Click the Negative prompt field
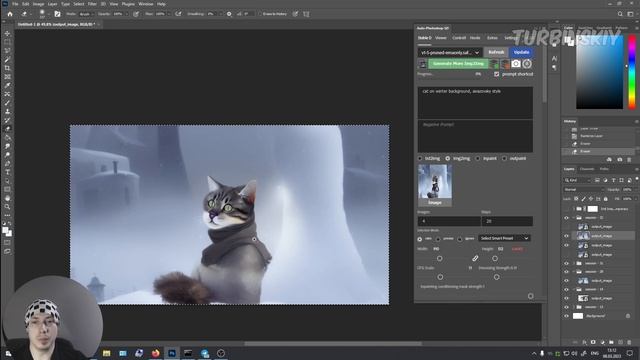The width and height of the screenshot is (640, 360). 475,136
